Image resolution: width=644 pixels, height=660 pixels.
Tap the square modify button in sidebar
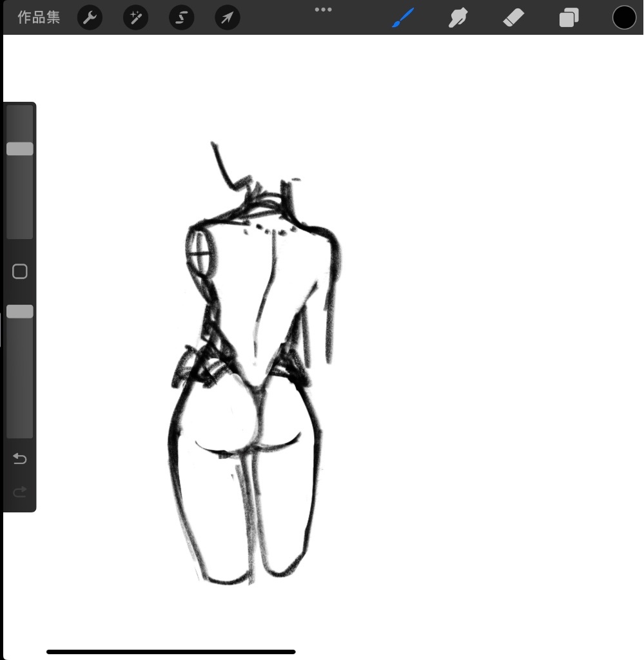(x=20, y=271)
